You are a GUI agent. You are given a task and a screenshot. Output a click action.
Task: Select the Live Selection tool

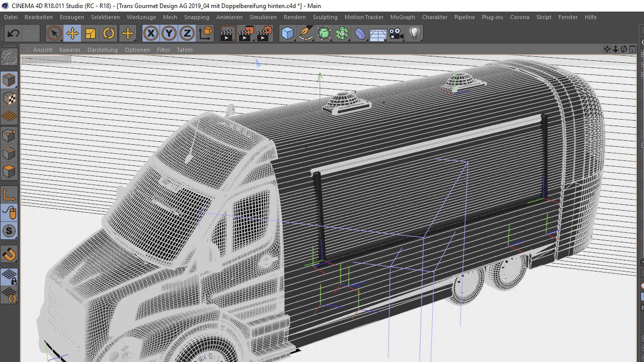(54, 34)
